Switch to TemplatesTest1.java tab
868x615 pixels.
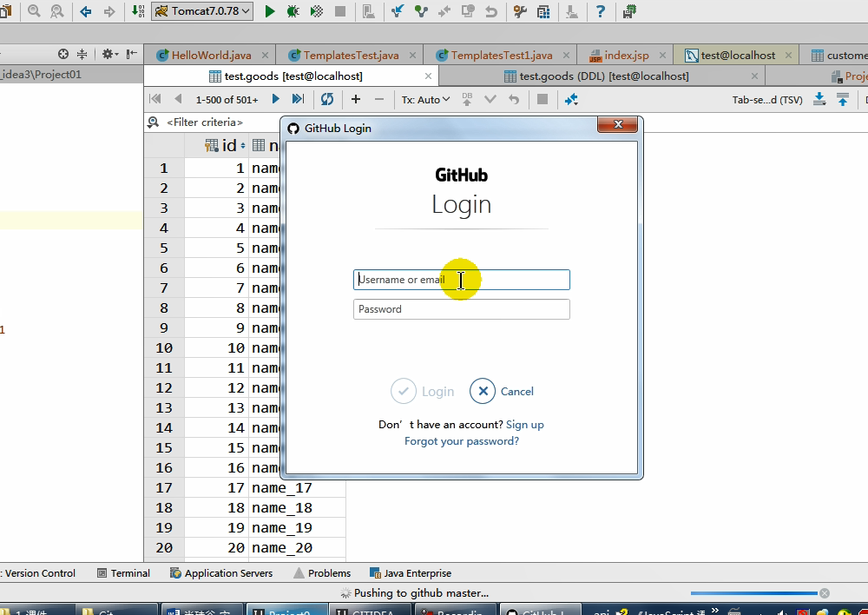(502, 55)
